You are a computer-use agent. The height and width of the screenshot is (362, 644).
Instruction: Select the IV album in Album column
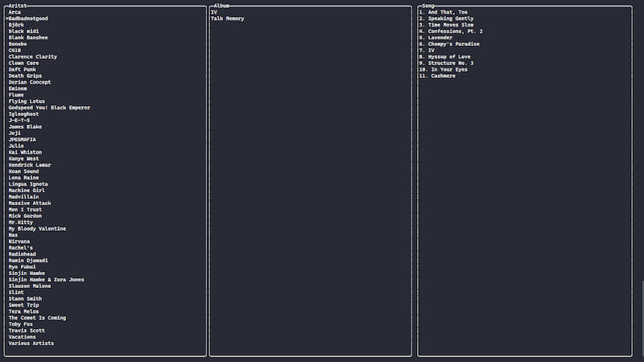(214, 12)
